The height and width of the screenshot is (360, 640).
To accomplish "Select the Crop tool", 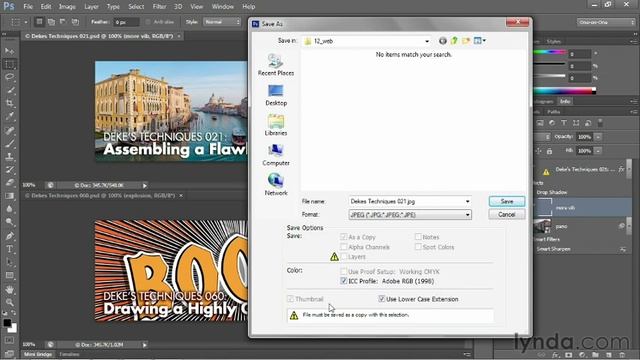I will click(10, 103).
